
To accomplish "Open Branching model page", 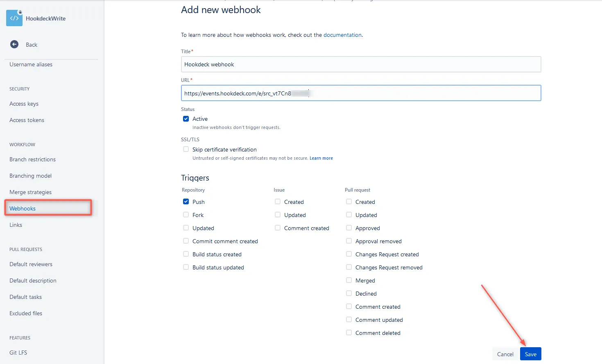I will [30, 176].
